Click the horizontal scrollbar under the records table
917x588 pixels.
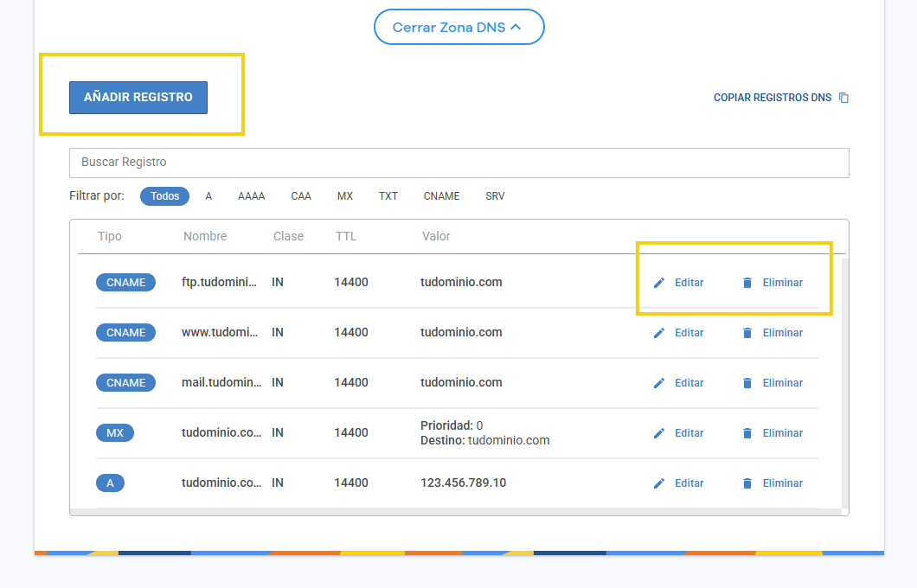(456, 511)
